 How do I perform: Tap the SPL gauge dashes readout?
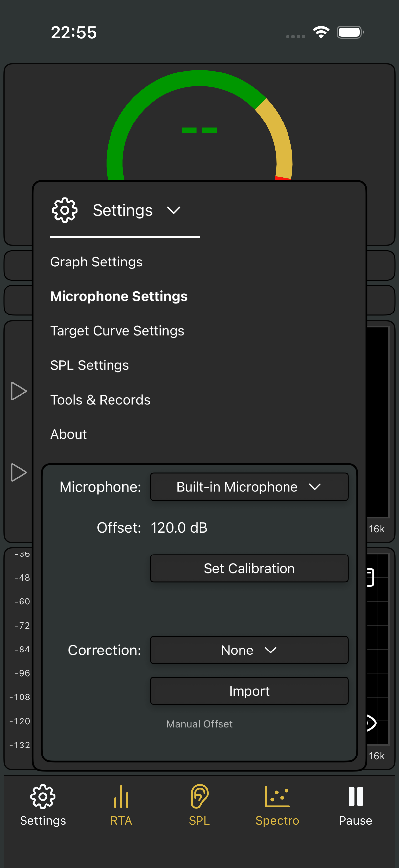[199, 130]
